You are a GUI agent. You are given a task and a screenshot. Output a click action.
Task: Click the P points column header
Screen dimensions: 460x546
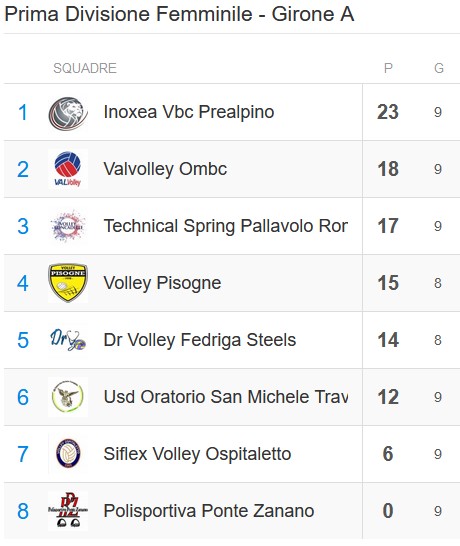[388, 68]
